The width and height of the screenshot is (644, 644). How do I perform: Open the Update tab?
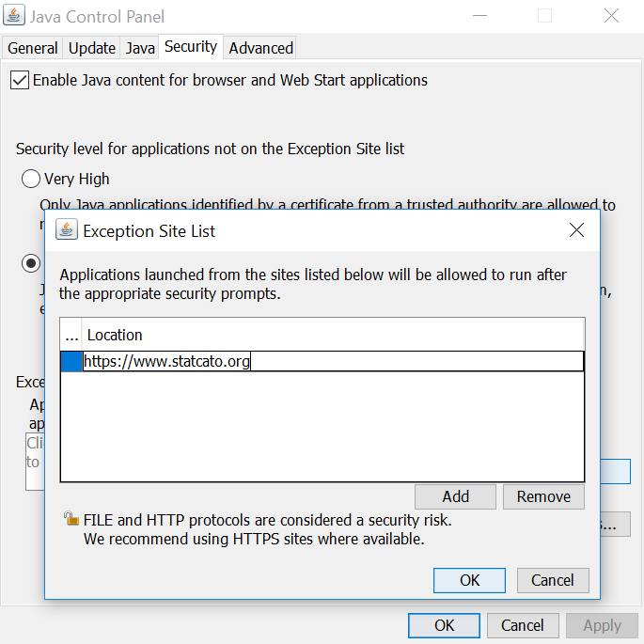[x=92, y=48]
